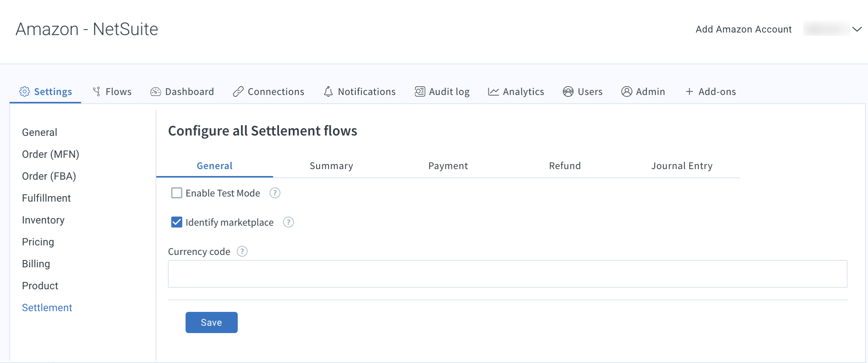The image size is (868, 363).
Task: Click the Currency code input field
Action: point(507,274)
